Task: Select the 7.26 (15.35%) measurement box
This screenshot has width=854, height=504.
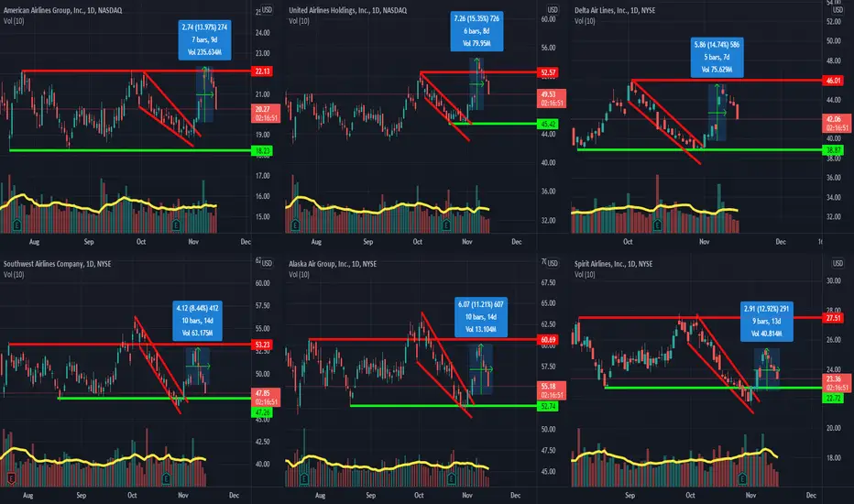Action: (476, 31)
